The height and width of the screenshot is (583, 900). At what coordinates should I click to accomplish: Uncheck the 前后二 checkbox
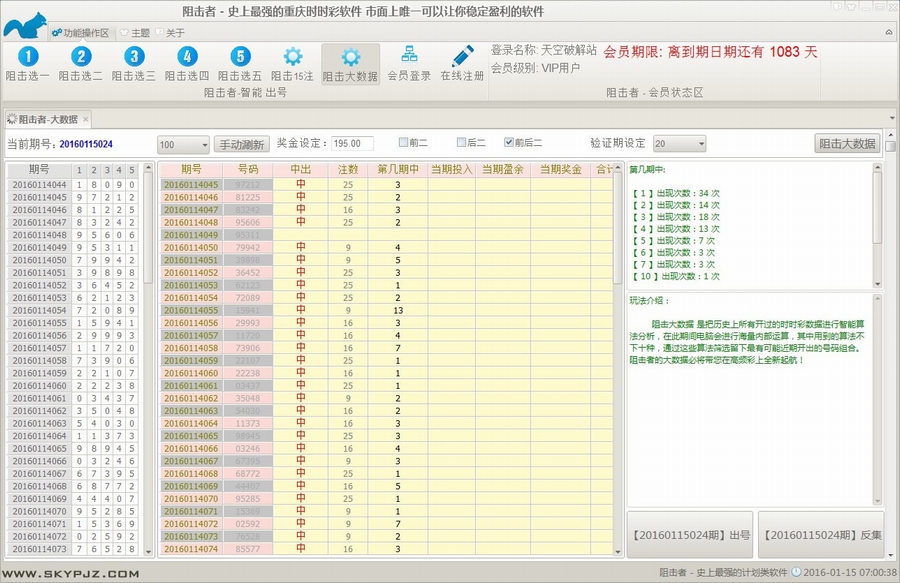point(510,142)
